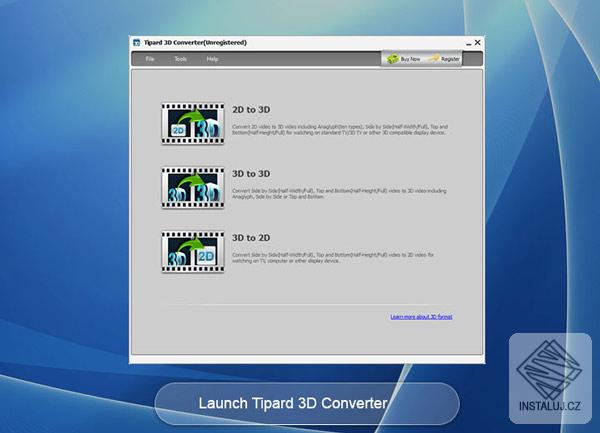Open the 3D to 2D conversion icon

tap(193, 252)
